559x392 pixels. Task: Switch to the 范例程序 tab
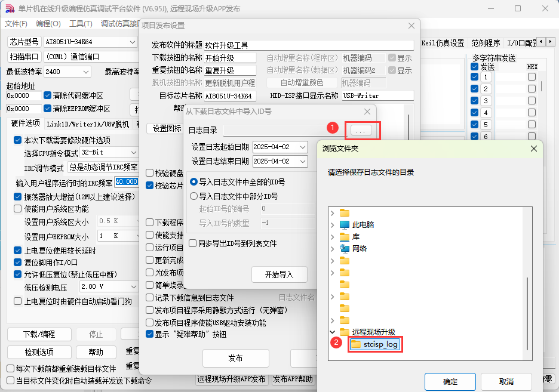coord(486,43)
